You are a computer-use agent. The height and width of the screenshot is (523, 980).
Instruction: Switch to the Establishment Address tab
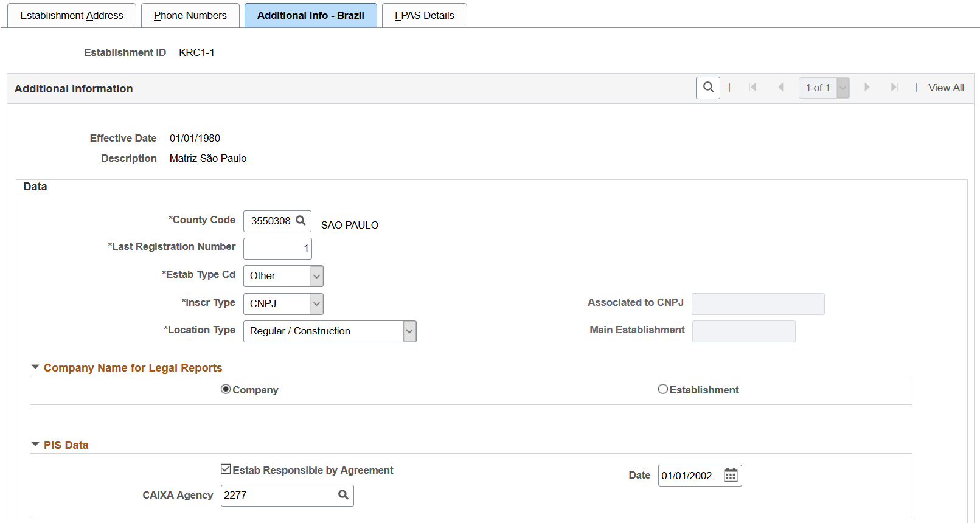pos(72,15)
